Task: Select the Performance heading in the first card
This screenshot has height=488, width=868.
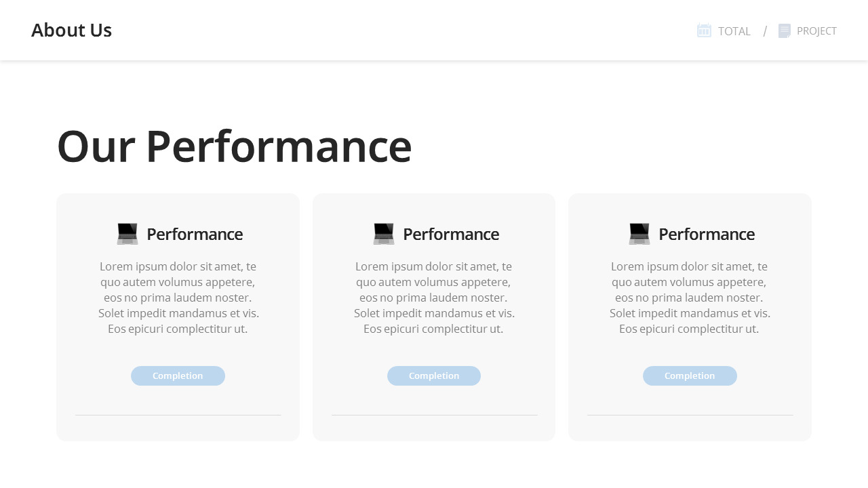Action: point(195,234)
